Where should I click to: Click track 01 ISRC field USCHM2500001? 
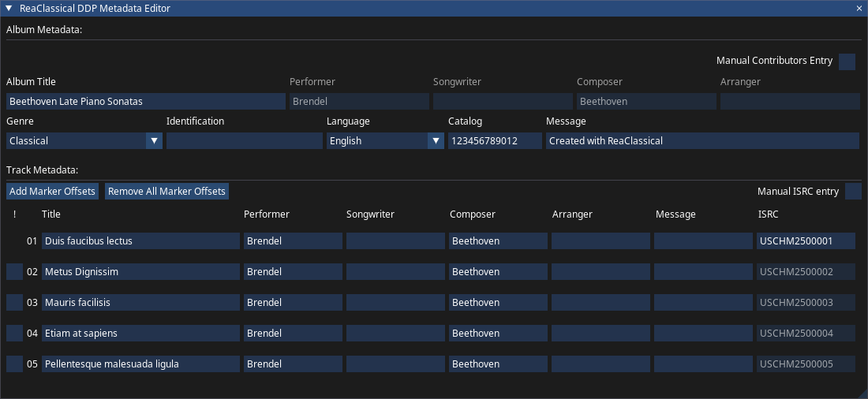click(x=806, y=241)
